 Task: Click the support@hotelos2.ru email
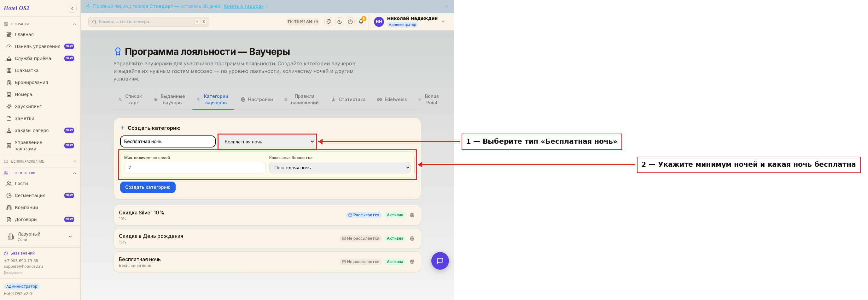23,266
